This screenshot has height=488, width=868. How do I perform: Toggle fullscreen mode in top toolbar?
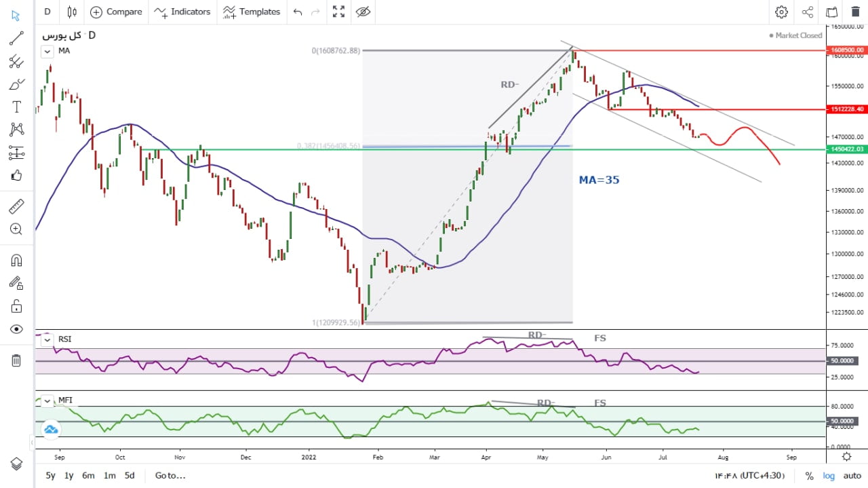(x=338, y=12)
